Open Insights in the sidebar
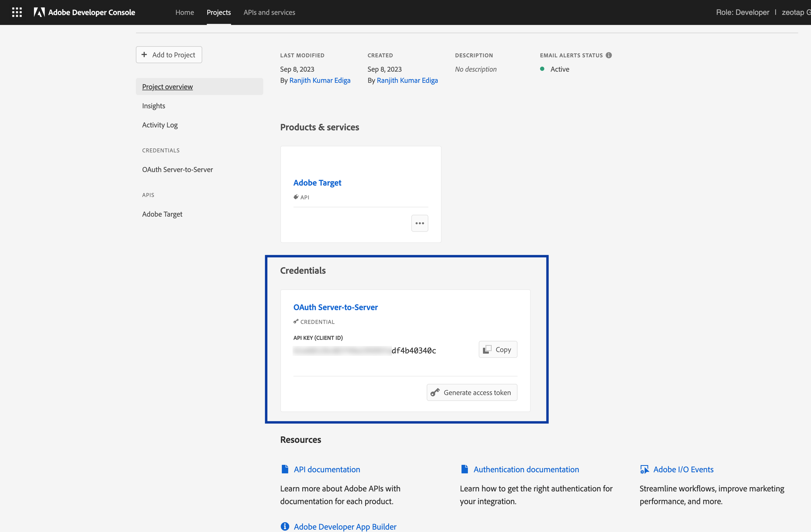This screenshot has width=811, height=532. tap(153, 106)
